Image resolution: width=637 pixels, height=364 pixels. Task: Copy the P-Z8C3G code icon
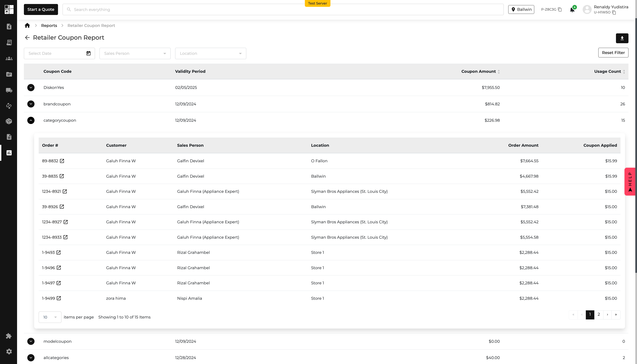click(560, 9)
